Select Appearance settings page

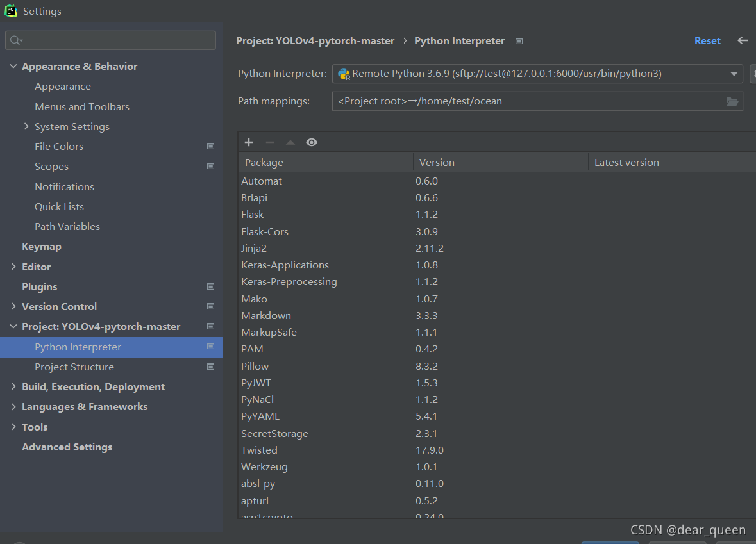63,87
